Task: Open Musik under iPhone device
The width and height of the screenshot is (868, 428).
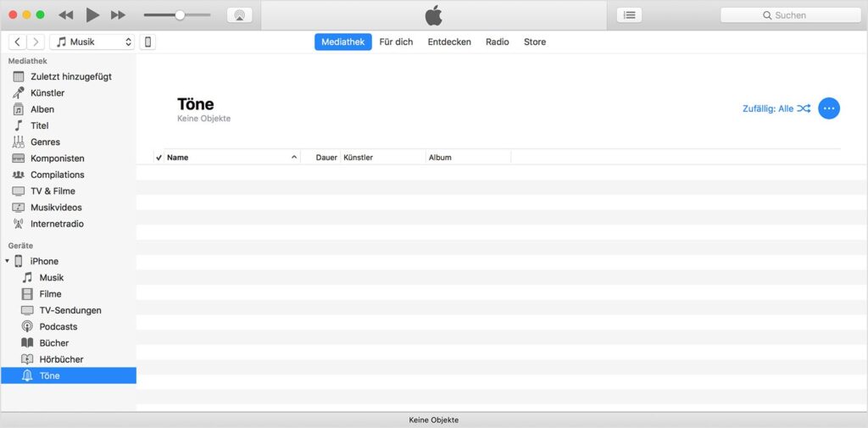Action: point(68,277)
